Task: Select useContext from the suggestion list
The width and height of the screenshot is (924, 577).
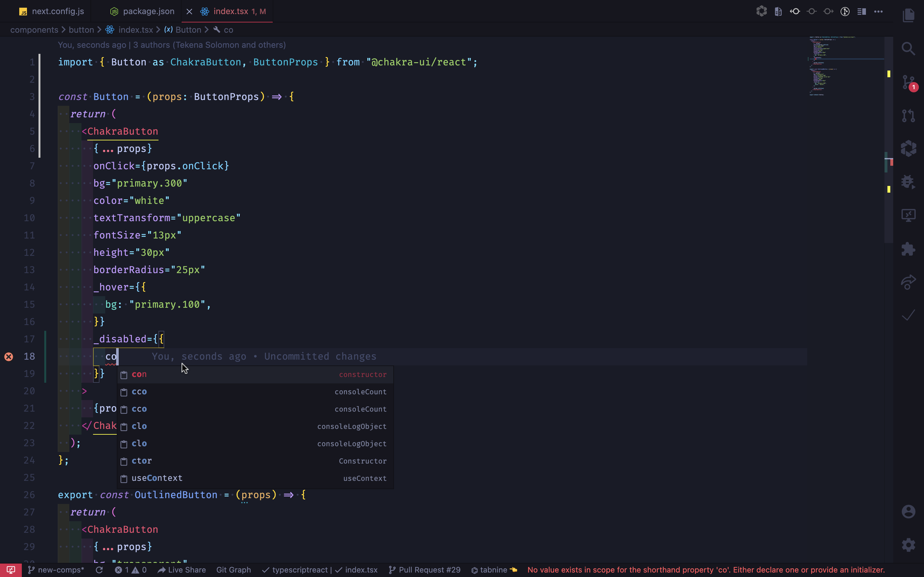Action: (x=157, y=478)
